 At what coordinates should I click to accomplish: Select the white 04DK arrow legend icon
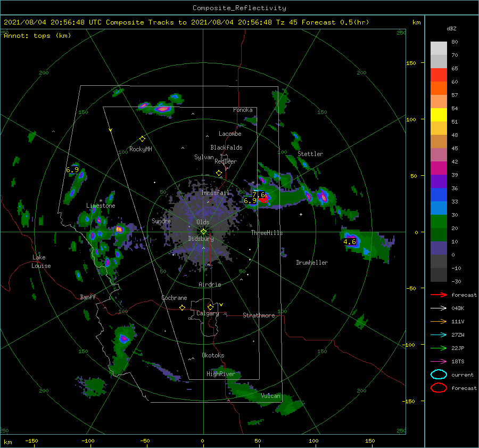click(439, 308)
